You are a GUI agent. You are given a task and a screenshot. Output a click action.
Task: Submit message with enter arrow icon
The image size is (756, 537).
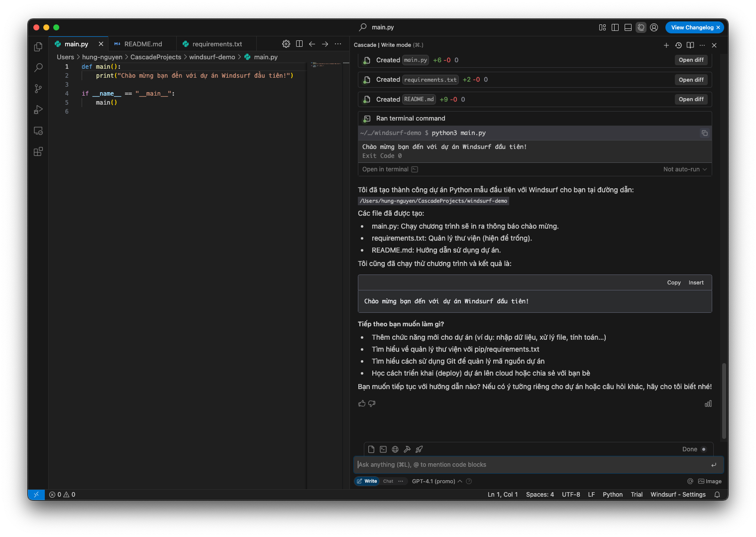point(714,465)
